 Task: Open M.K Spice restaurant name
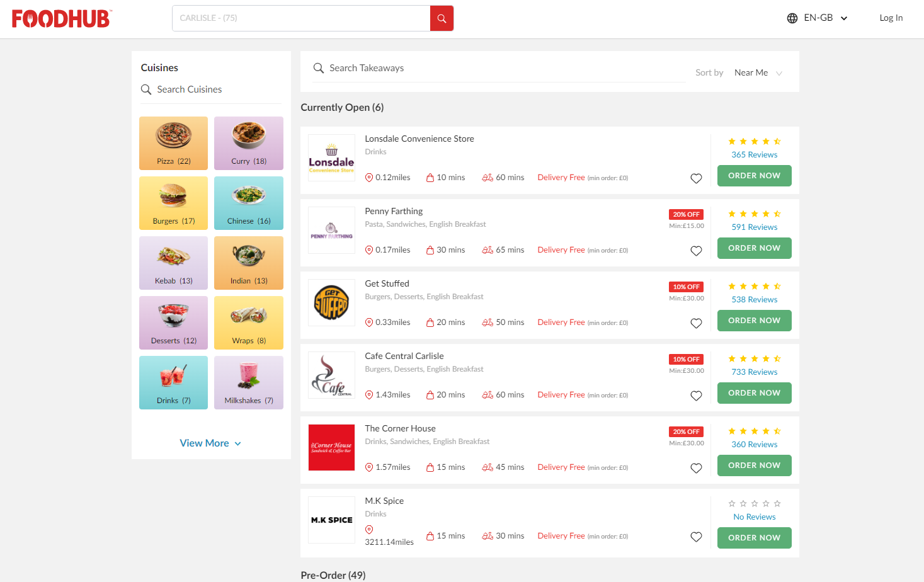point(384,501)
